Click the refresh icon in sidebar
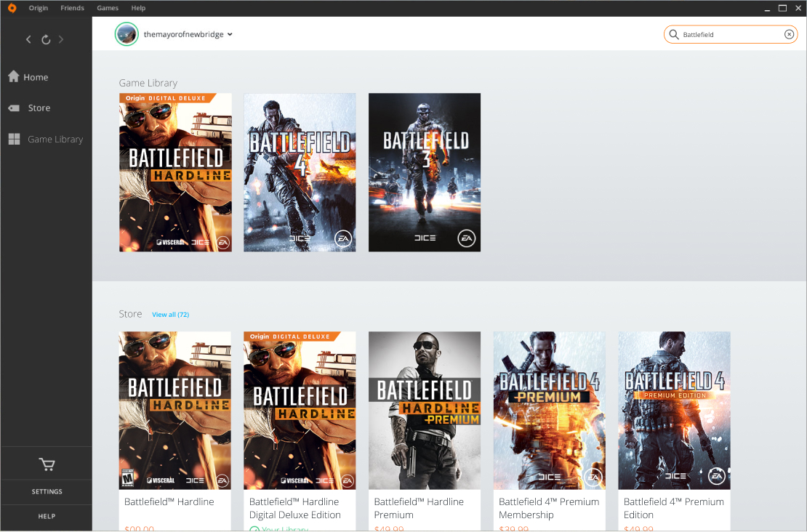Viewport: 807px width, 532px height. [46, 39]
